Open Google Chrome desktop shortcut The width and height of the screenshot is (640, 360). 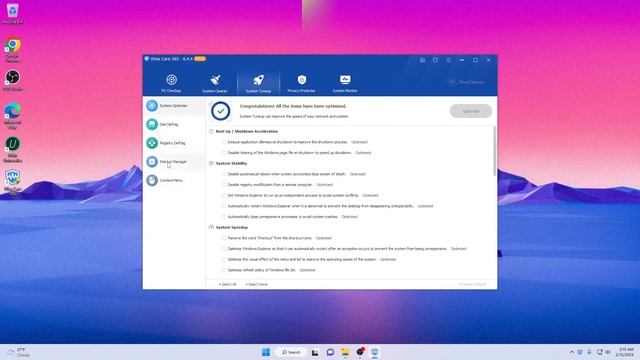[x=13, y=49]
